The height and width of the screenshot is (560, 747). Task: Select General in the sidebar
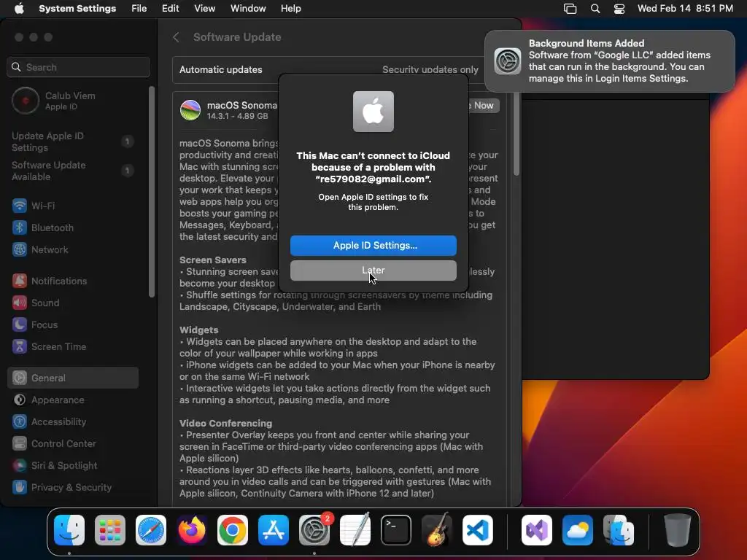(x=73, y=378)
